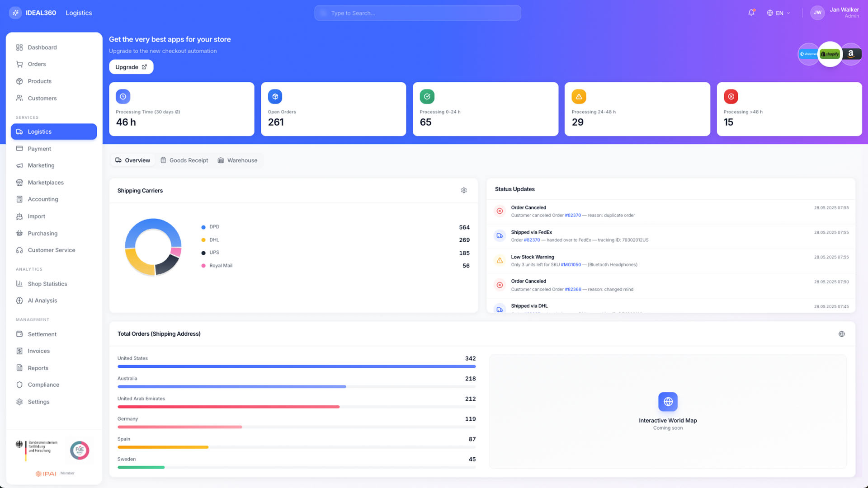Open the Payment section
The image size is (868, 488).
(x=54, y=149)
